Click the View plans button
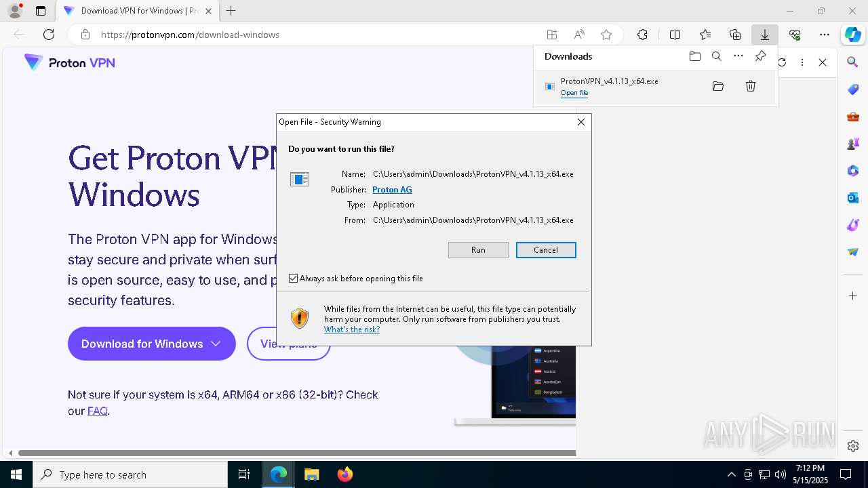868x488 pixels. pos(288,344)
